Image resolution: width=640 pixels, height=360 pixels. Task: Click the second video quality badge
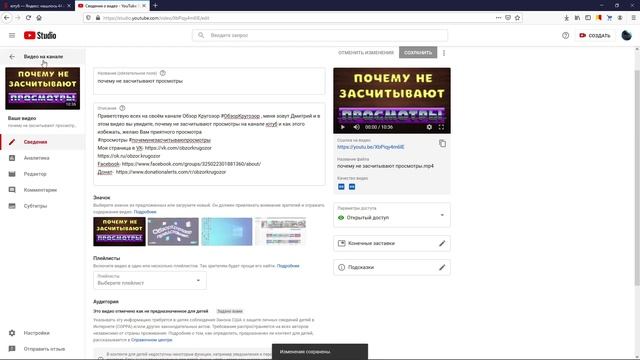coord(352,187)
